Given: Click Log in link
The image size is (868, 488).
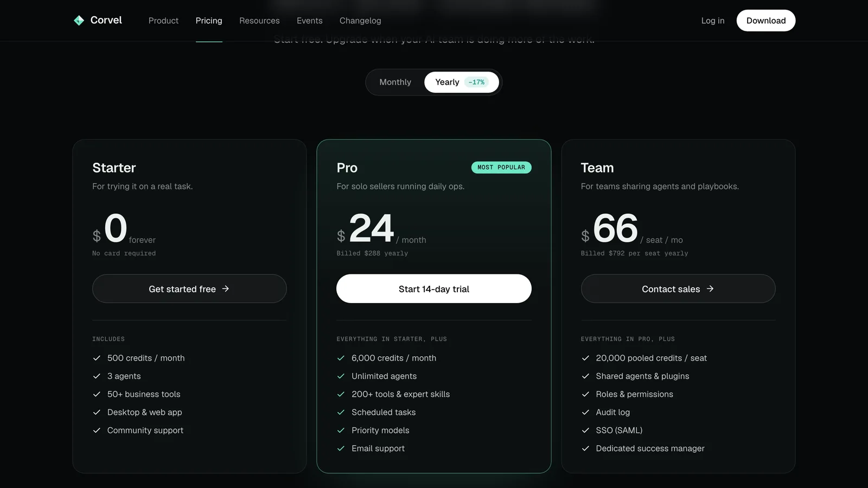Looking at the screenshot, I should click(713, 21).
